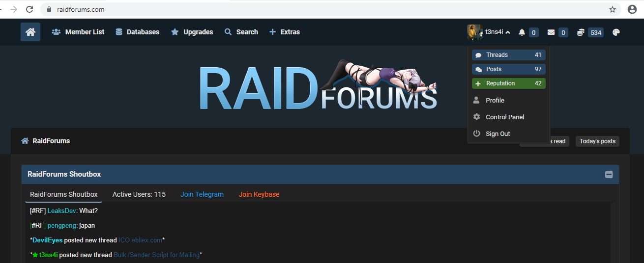
Task: View my Threads from user menu
Action: pyautogui.click(x=509, y=55)
